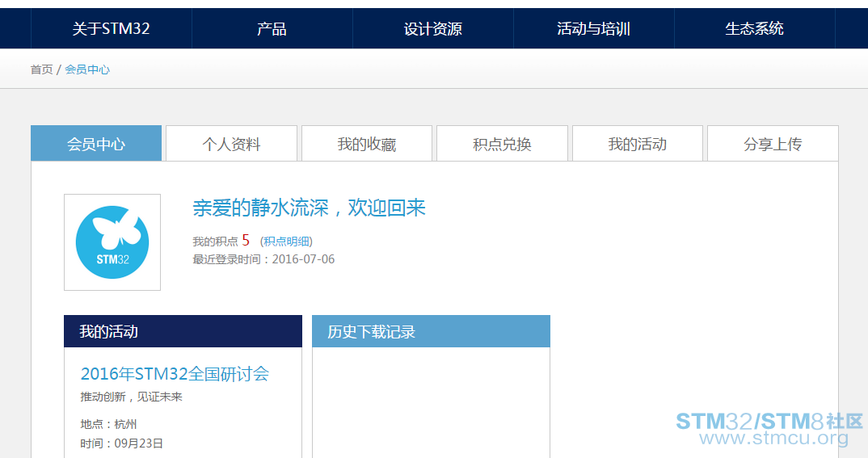Click the 历史下载记录 panel header
The width and height of the screenshot is (868, 458).
[432, 331]
